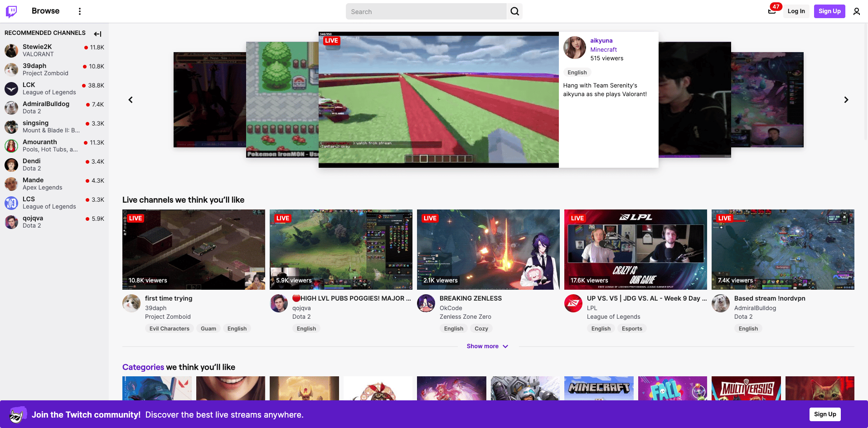This screenshot has width=868, height=428.
Task: Open Fall Guys category box art
Action: tap(673, 388)
